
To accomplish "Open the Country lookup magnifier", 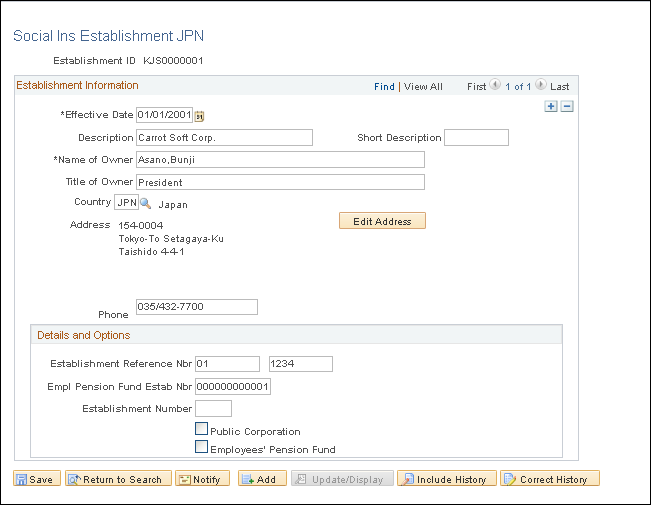I will point(145,203).
